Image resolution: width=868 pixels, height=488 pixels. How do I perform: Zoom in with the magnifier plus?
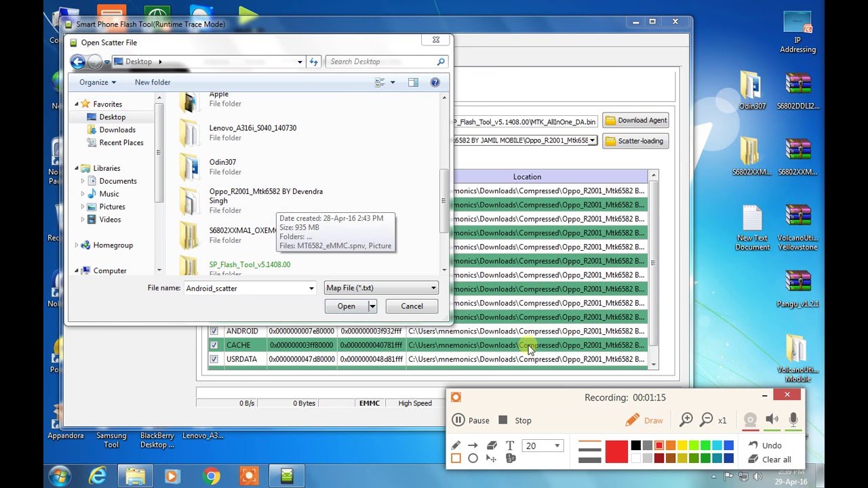tap(686, 420)
